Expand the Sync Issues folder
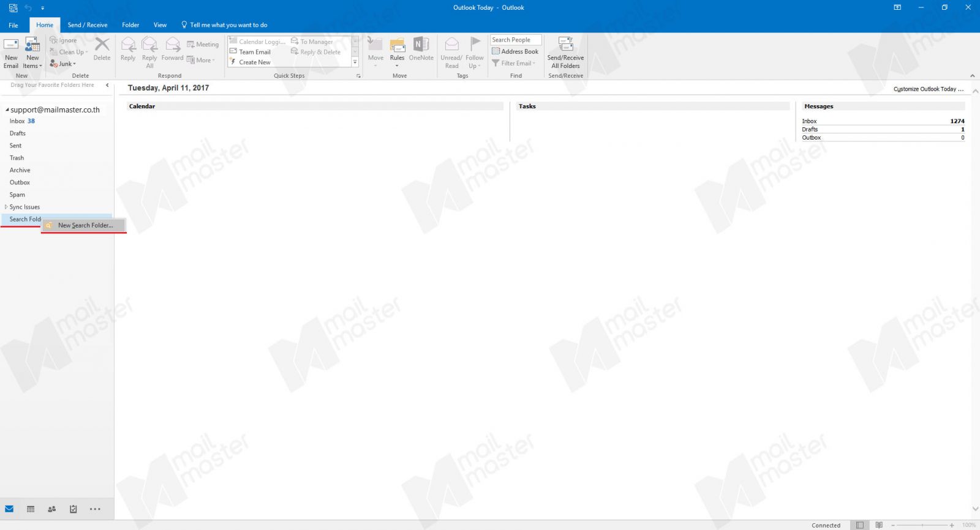 6,207
